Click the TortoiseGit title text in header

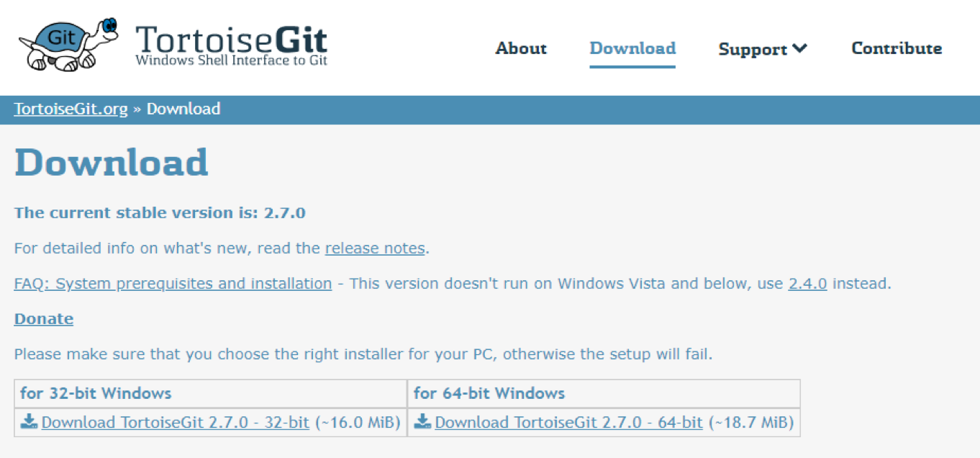(x=231, y=38)
